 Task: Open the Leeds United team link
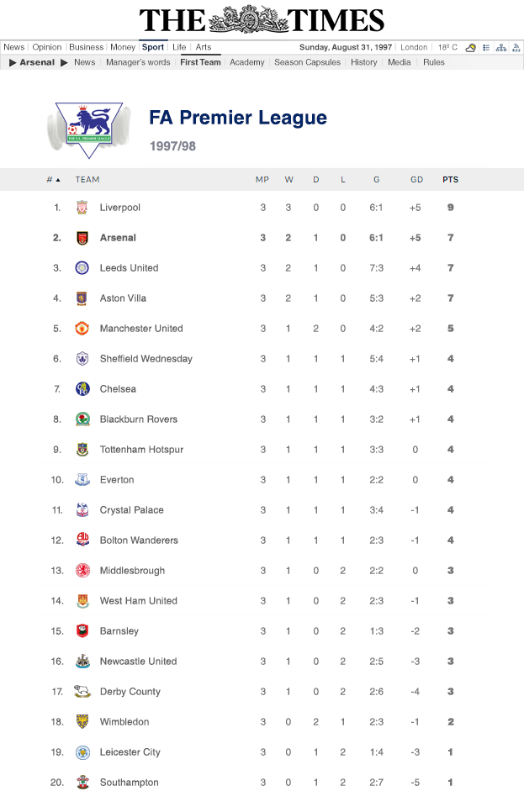[x=129, y=268]
